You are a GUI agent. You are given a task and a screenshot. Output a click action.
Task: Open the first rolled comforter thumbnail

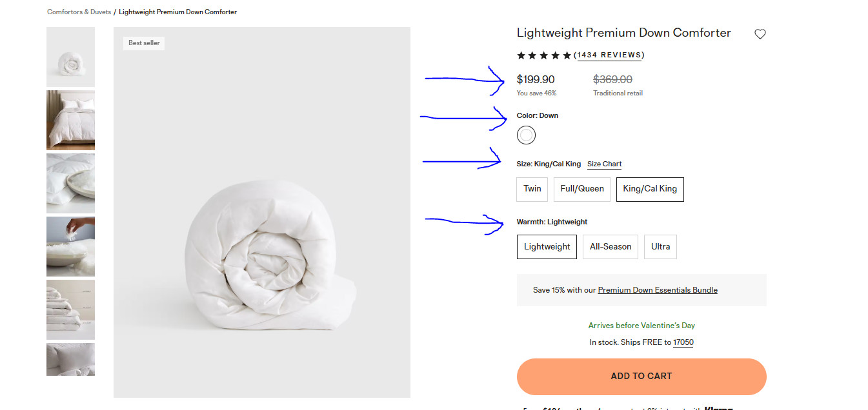70,57
